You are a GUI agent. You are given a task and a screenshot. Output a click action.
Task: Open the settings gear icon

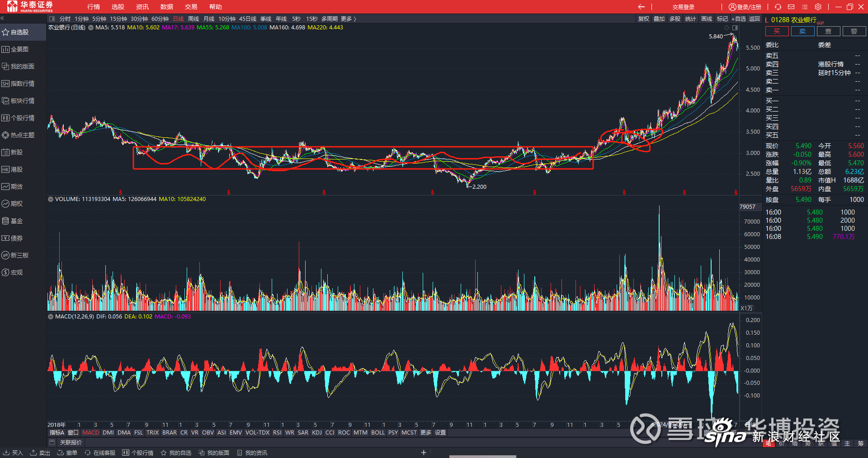818,7
